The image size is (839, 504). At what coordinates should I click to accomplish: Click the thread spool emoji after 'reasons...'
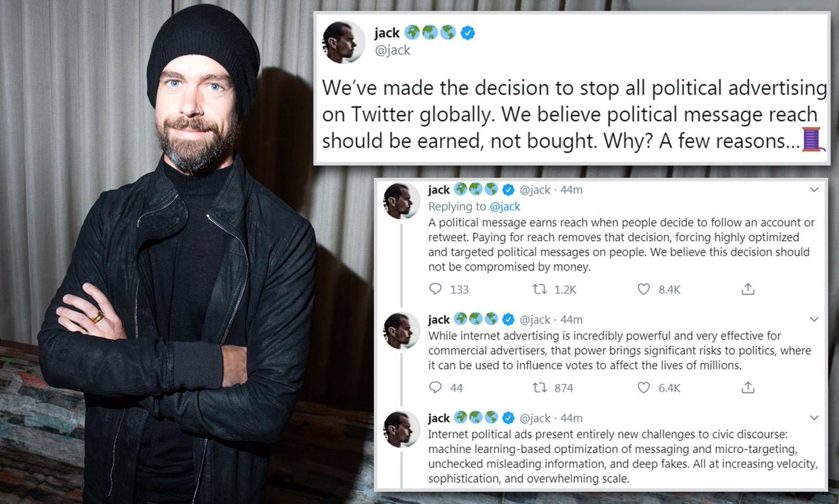coord(813,140)
